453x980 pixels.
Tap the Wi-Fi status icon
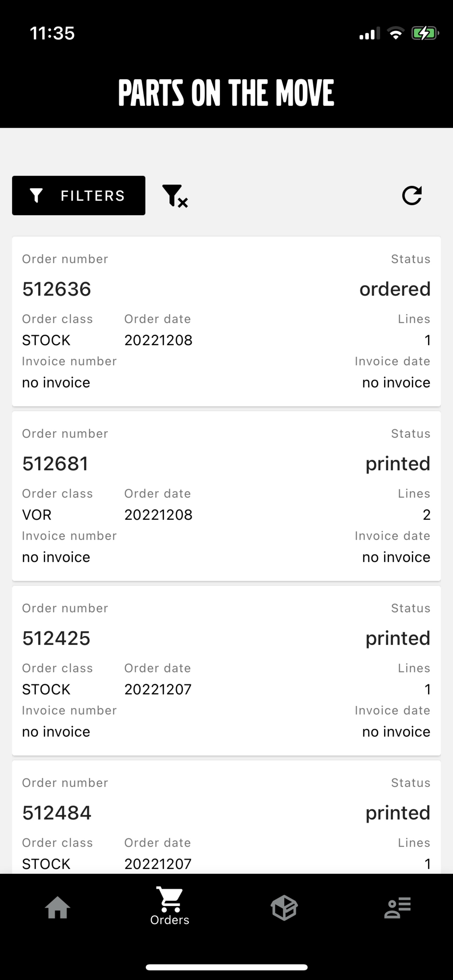(x=395, y=34)
